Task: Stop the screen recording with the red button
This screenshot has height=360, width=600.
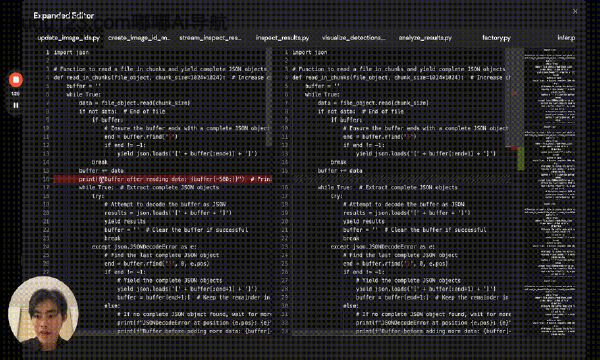Action: click(x=16, y=80)
